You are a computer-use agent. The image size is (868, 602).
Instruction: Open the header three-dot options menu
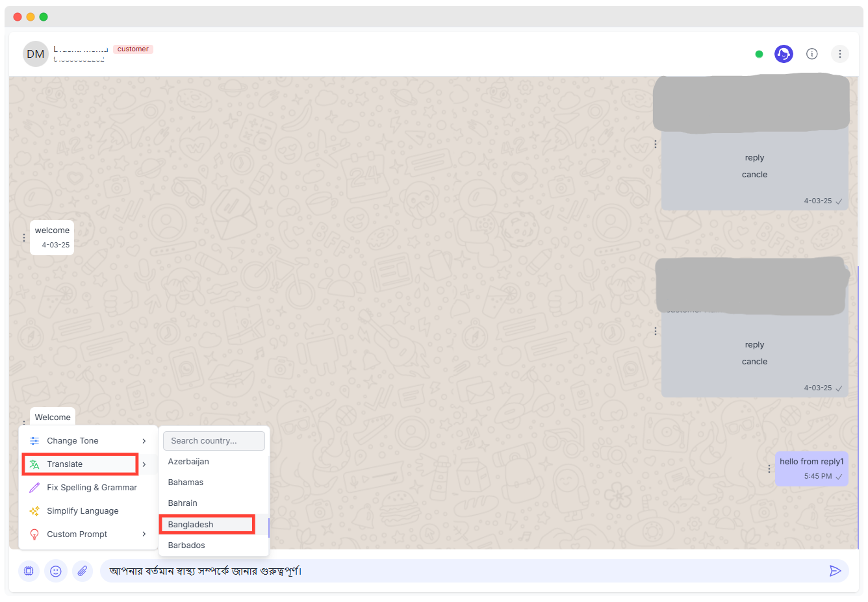point(839,54)
